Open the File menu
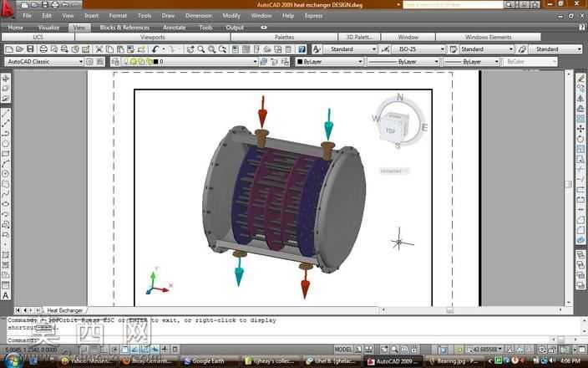The width and height of the screenshot is (588, 368). coord(27,16)
